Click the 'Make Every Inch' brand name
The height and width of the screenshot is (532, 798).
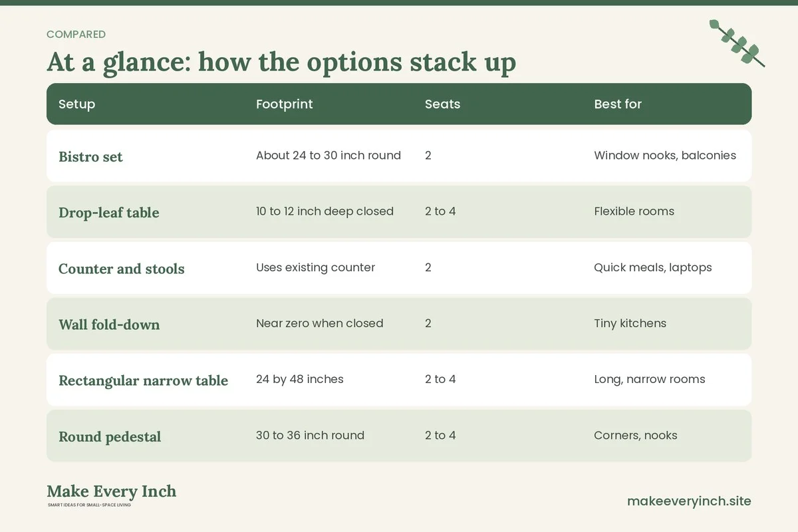point(112,491)
